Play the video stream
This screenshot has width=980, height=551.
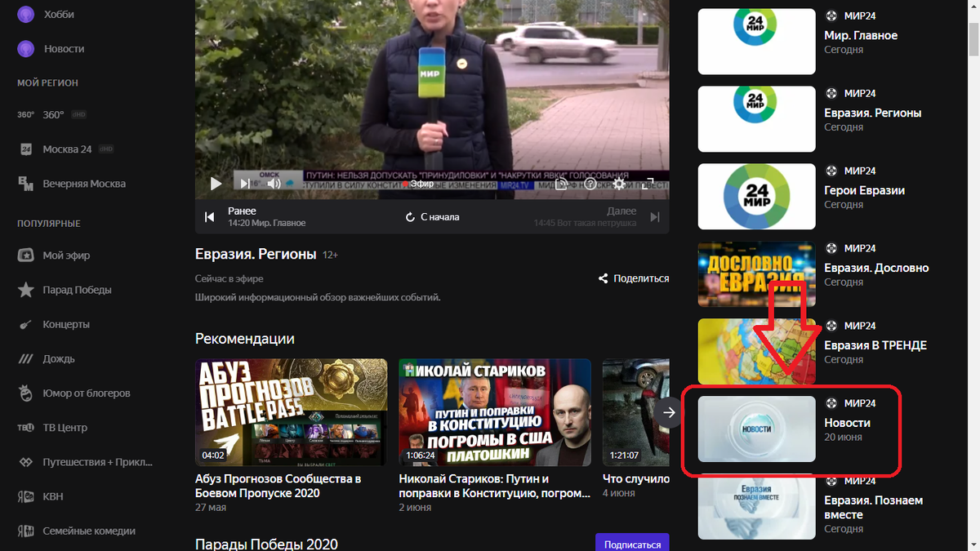click(x=216, y=184)
